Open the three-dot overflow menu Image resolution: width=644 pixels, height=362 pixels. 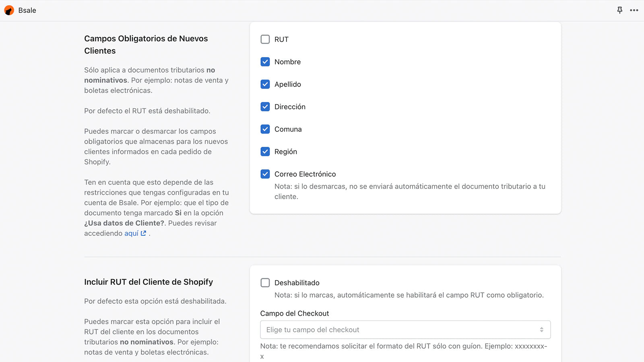tap(634, 11)
